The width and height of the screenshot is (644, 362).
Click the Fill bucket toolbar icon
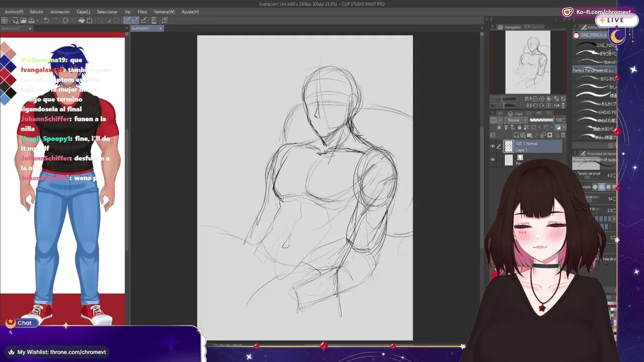[82, 21]
